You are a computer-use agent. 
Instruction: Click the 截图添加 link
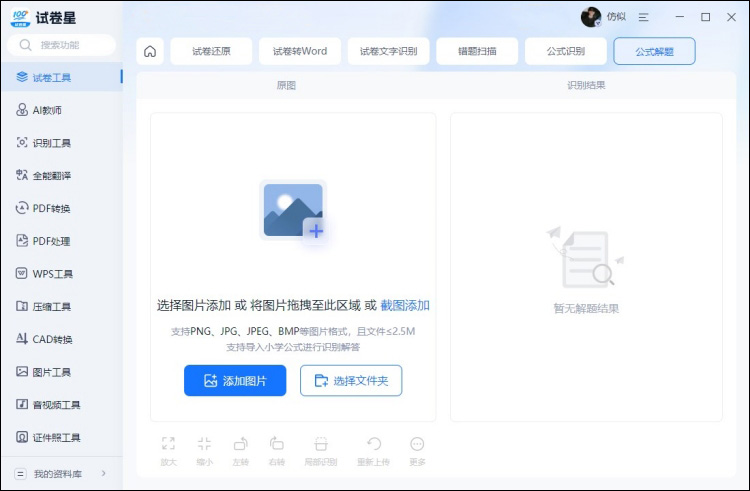[x=405, y=306]
